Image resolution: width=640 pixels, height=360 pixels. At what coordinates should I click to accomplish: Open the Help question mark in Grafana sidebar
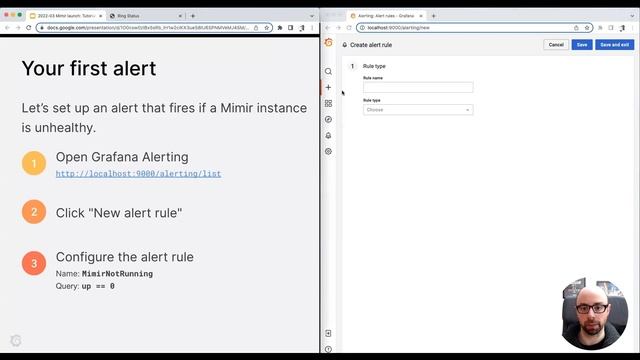[x=328, y=349]
